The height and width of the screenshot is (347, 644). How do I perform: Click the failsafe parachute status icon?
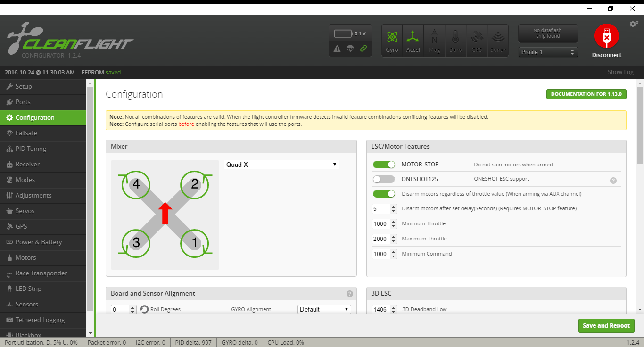(350, 49)
